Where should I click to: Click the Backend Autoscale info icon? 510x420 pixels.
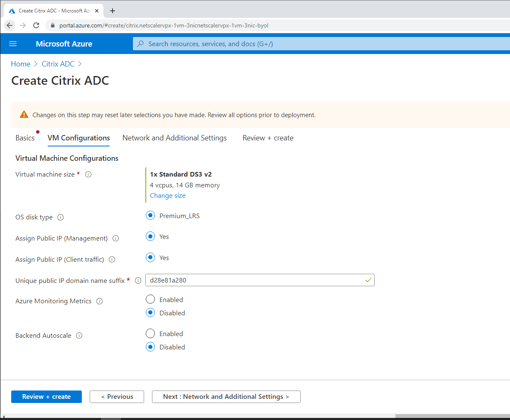click(x=79, y=335)
